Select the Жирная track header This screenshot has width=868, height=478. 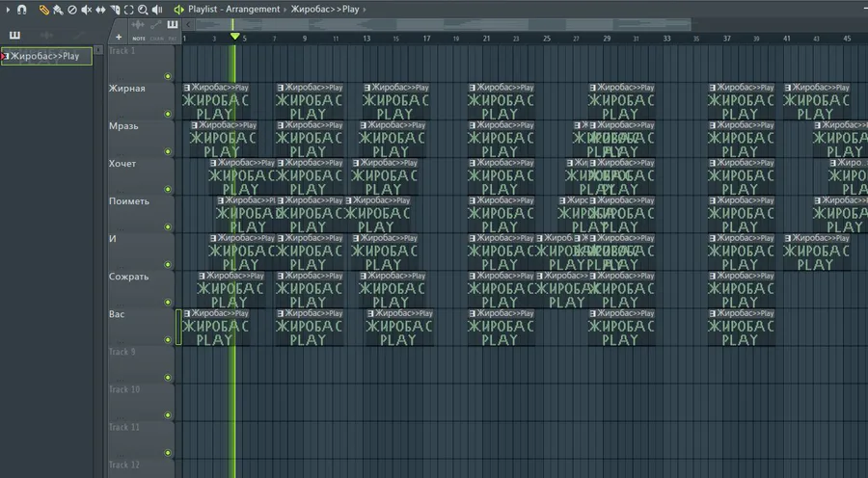click(141, 100)
